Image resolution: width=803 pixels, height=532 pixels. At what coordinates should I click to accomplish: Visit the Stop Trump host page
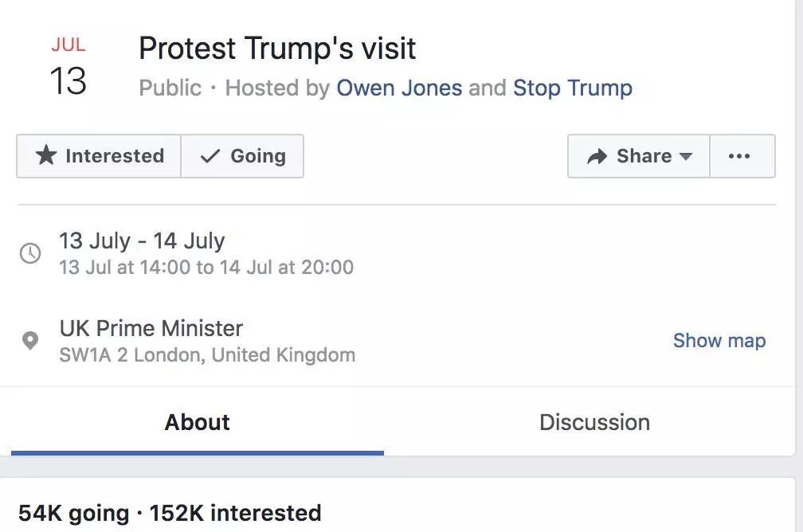[x=572, y=88]
